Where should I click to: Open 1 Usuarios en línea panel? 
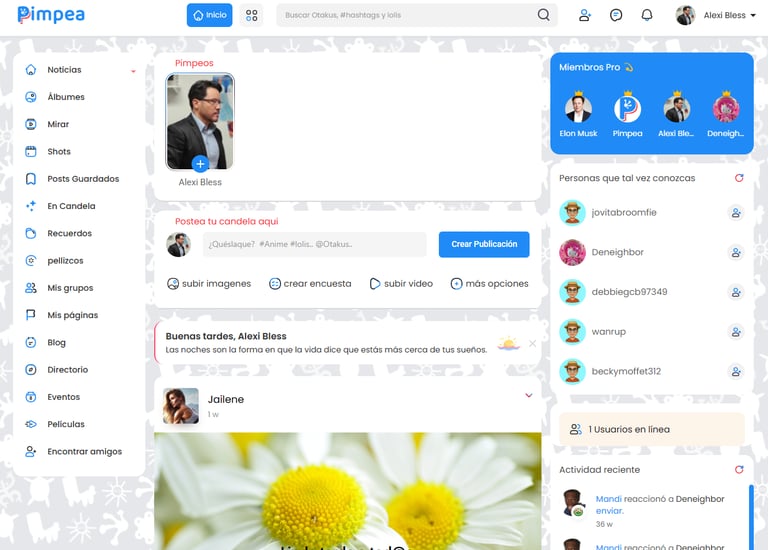651,430
